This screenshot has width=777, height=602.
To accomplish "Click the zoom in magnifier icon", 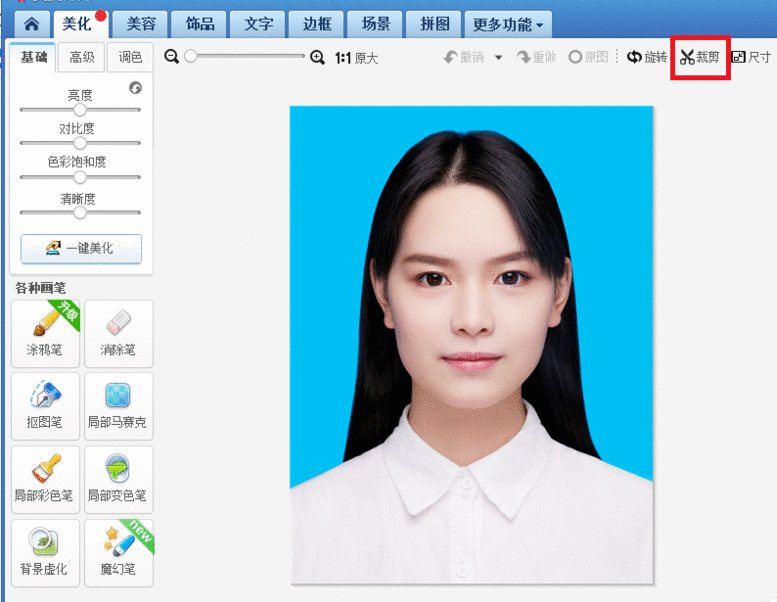I will pyautogui.click(x=317, y=57).
